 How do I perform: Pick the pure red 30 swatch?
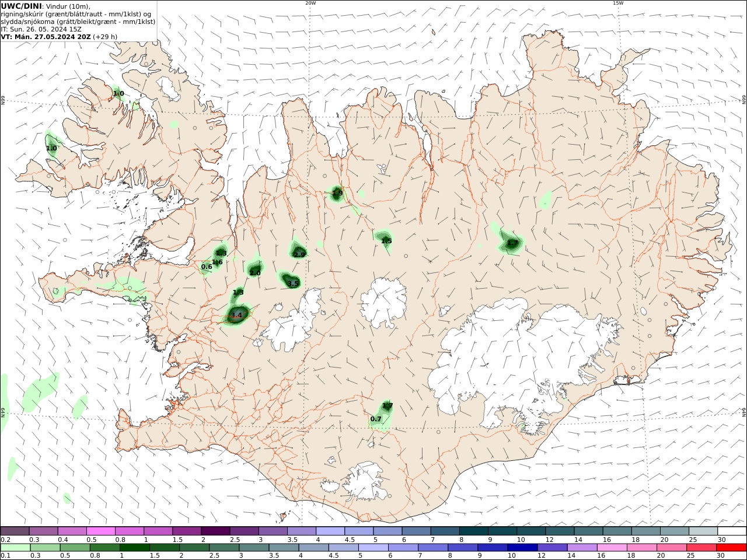pyautogui.click(x=731, y=547)
